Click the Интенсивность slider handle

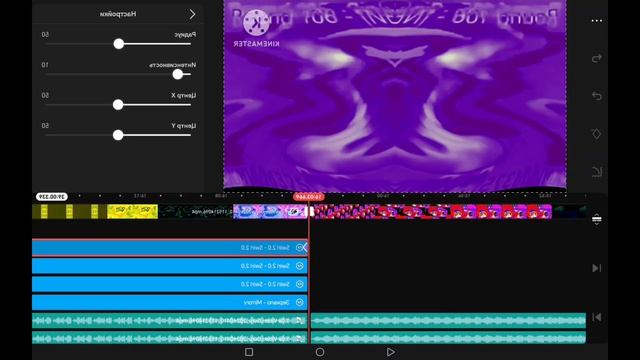pyautogui.click(x=178, y=74)
